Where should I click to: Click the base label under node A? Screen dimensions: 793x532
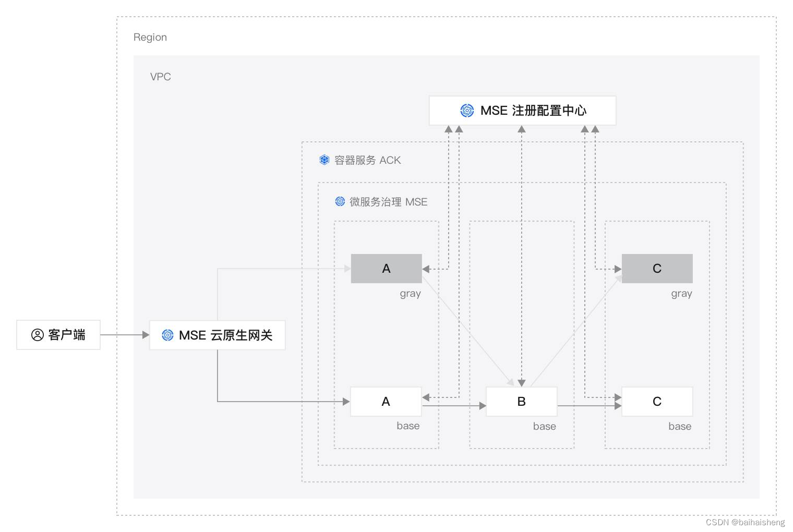pyautogui.click(x=408, y=426)
